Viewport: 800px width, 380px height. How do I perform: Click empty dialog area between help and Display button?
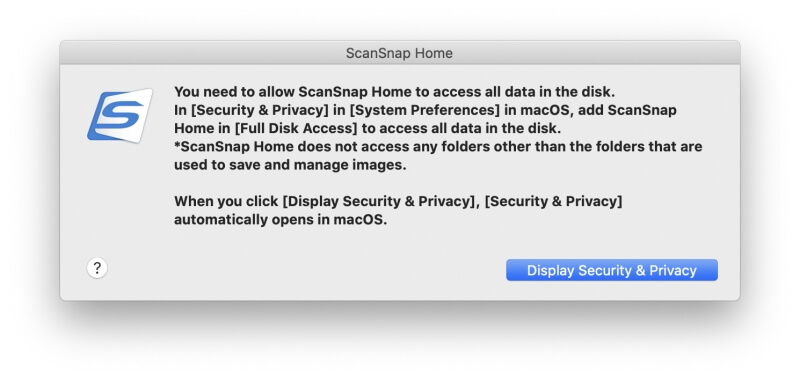(x=306, y=269)
